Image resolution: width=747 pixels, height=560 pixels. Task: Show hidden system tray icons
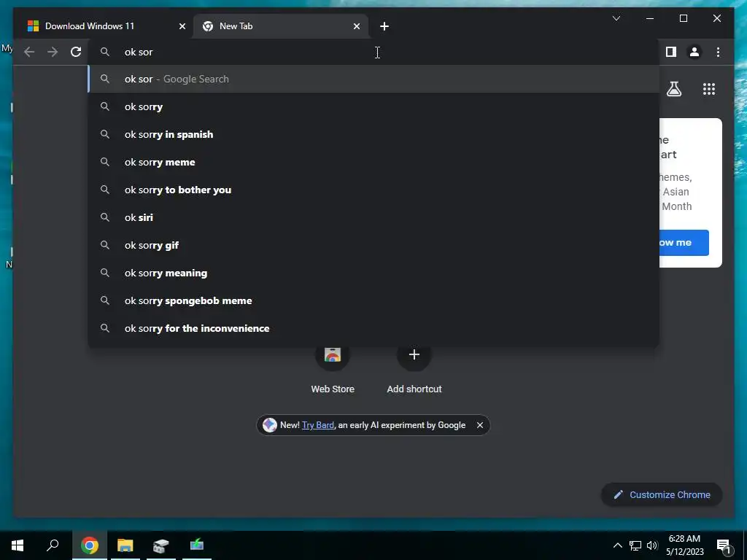(617, 545)
